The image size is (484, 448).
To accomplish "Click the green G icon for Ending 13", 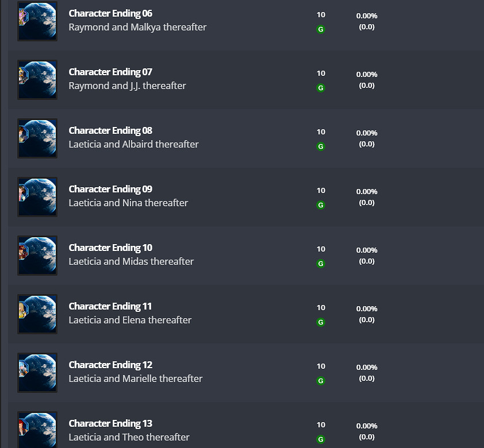I will [321, 439].
